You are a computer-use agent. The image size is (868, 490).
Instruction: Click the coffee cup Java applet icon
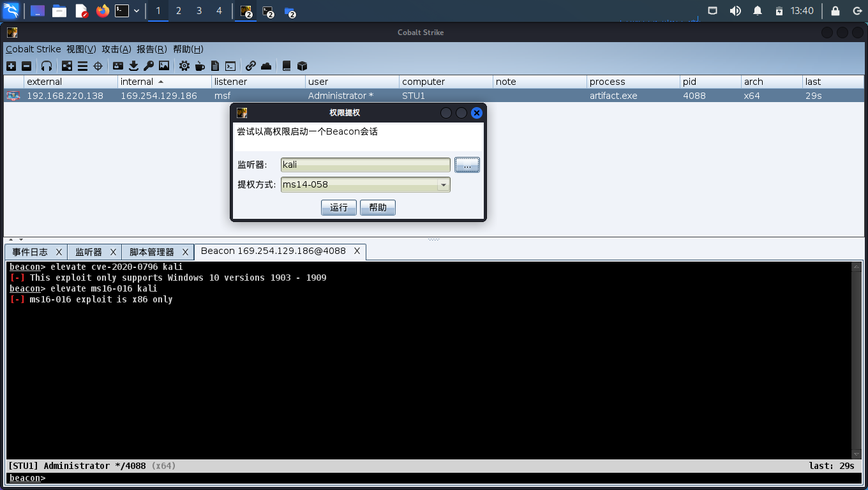point(200,66)
